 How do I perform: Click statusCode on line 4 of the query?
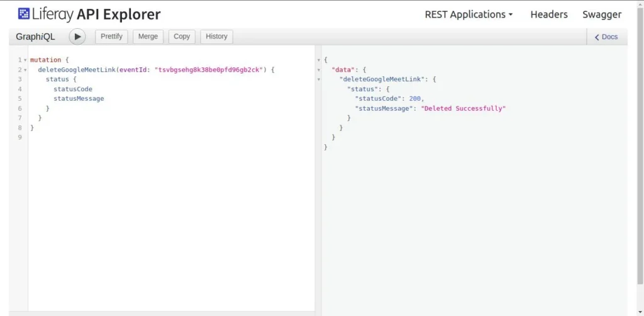click(73, 89)
